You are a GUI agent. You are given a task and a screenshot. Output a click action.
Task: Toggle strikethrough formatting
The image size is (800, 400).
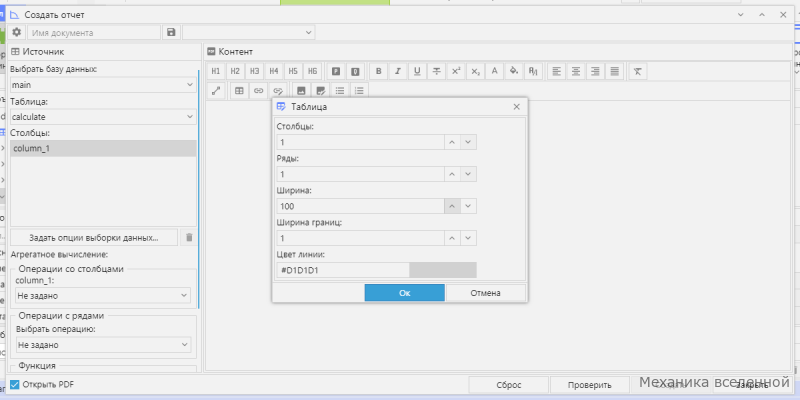(437, 71)
